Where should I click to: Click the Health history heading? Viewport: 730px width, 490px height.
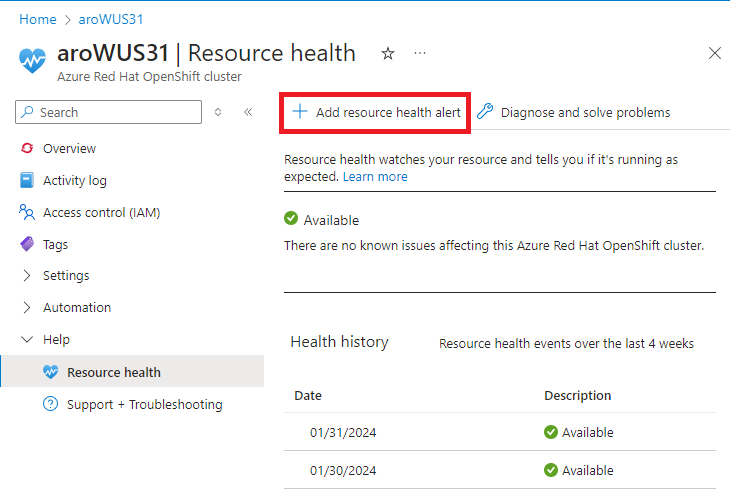coord(339,342)
